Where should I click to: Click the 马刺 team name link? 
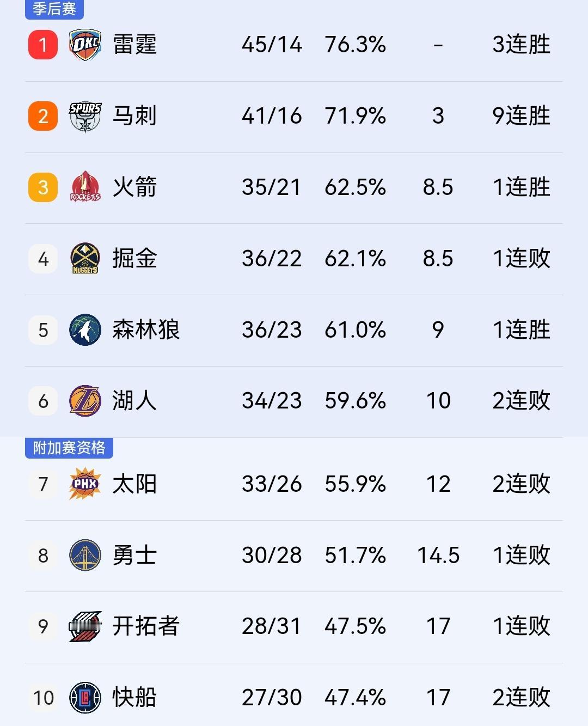click(133, 115)
